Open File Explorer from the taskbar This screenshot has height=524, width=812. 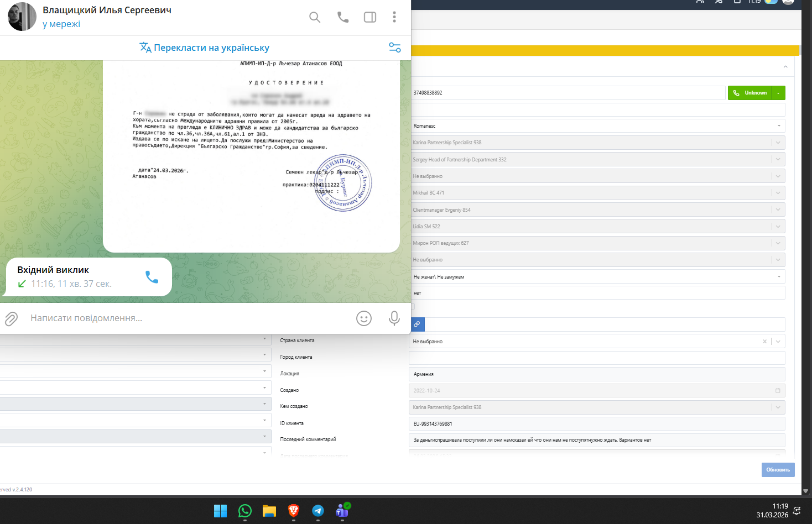269,511
